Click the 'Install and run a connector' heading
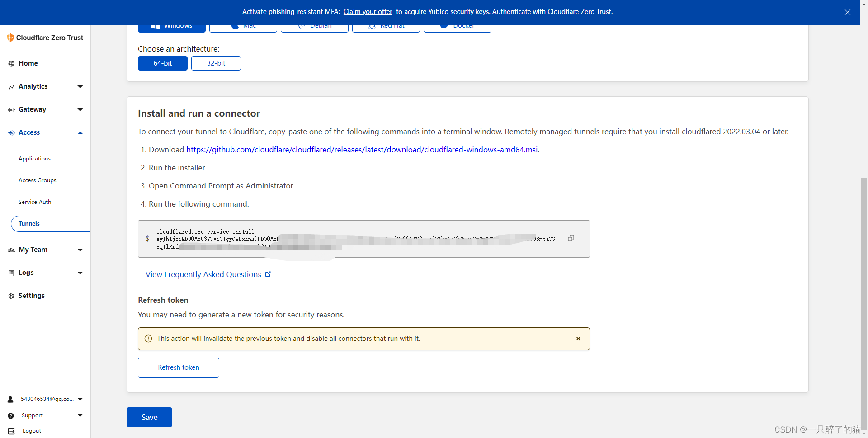Image resolution: width=868 pixels, height=438 pixels. click(x=199, y=113)
